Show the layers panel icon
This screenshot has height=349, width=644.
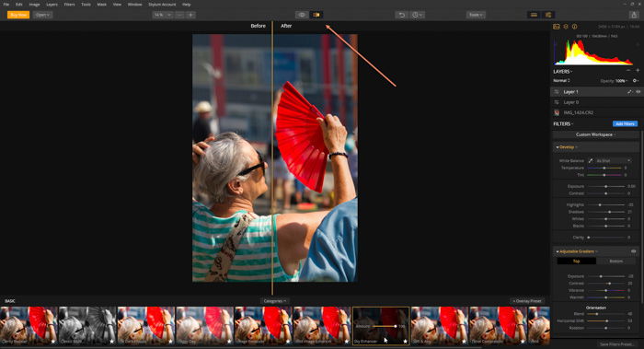tap(566, 27)
